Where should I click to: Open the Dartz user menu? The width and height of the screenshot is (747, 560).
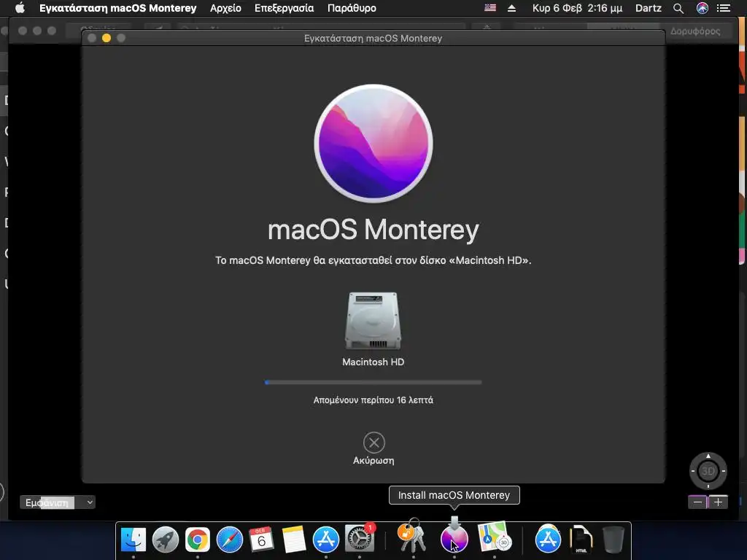649,8
